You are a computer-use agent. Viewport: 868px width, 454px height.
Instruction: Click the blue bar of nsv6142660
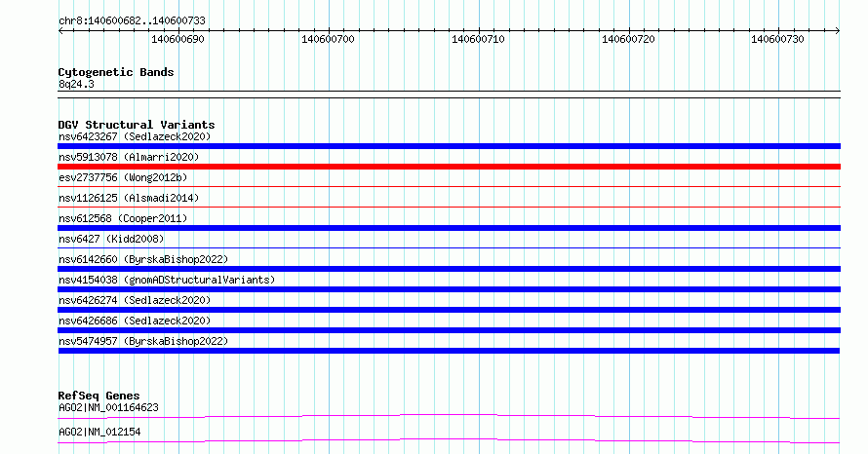pyautogui.click(x=449, y=269)
